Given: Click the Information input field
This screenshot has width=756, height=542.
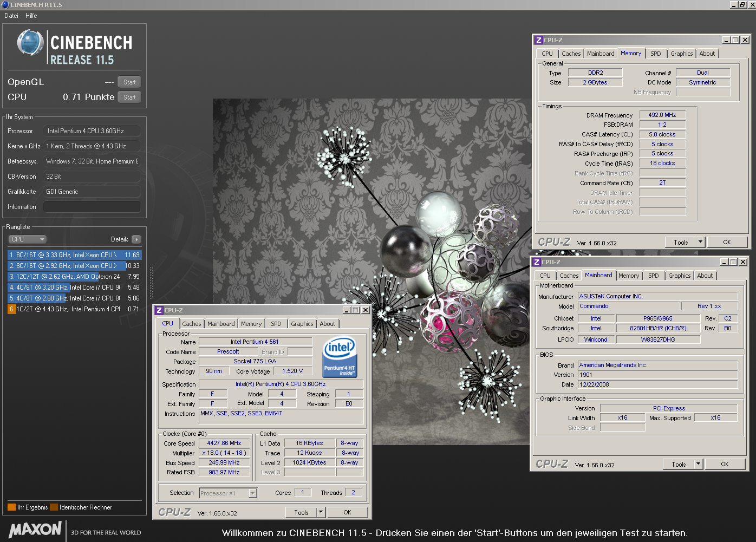Looking at the screenshot, I should coord(92,207).
